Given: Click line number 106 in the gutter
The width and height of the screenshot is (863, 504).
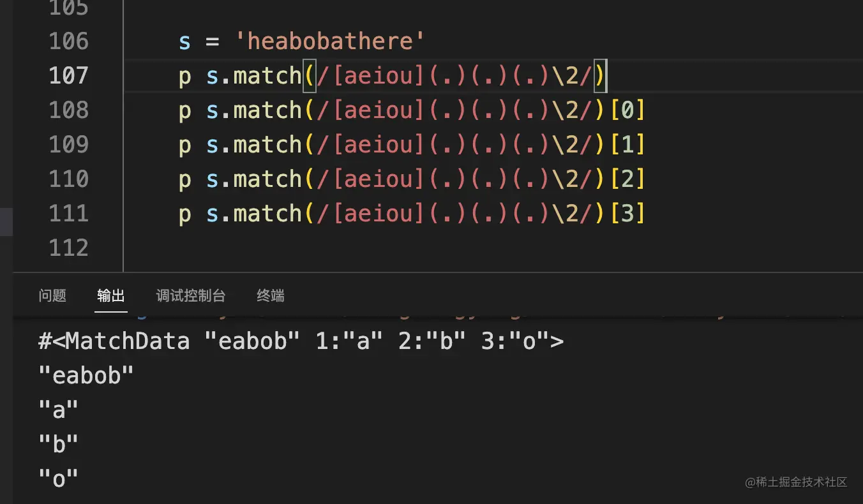Looking at the screenshot, I should coord(68,41).
